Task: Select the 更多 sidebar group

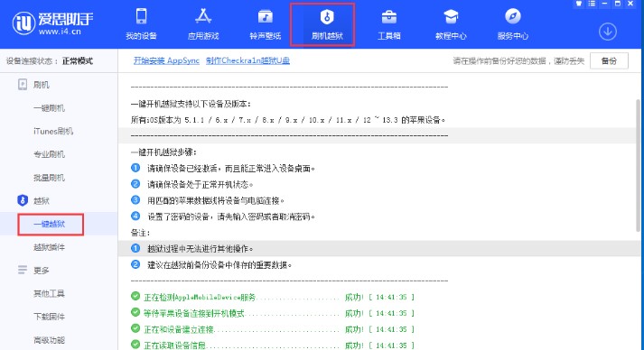Action: [33, 271]
